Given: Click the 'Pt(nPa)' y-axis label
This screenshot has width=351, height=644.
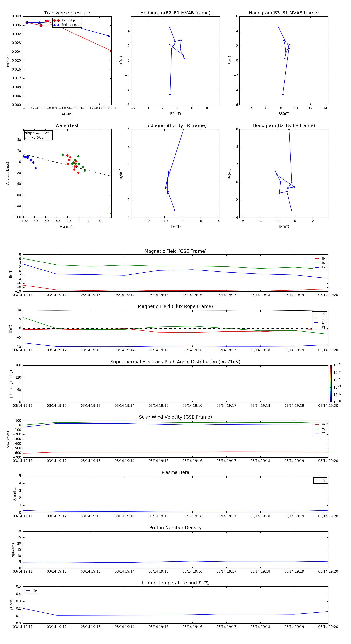Looking at the screenshot, I should [x=8, y=61].
